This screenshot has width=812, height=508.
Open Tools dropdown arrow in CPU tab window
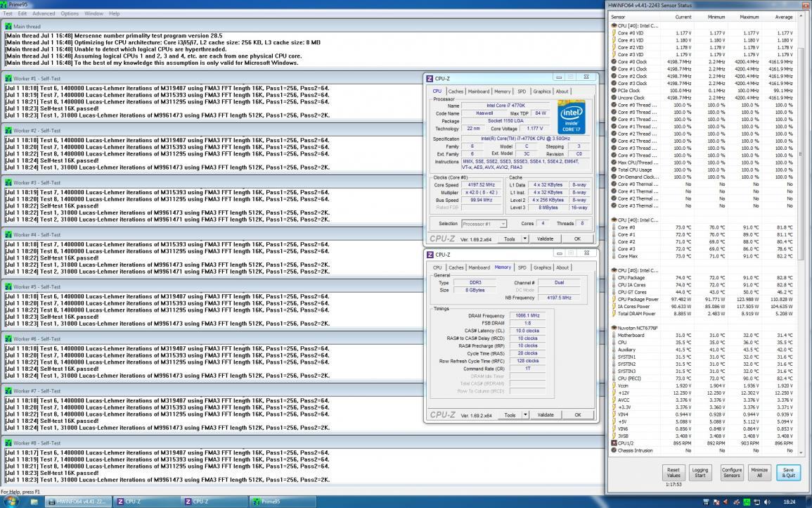coord(525,239)
